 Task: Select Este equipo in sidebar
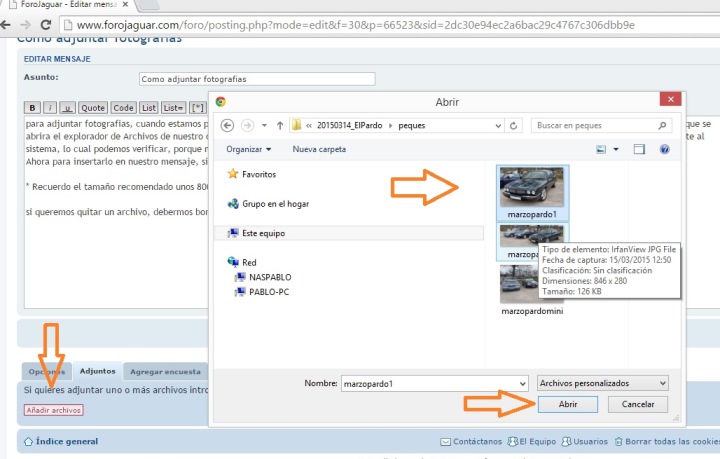pos(264,233)
